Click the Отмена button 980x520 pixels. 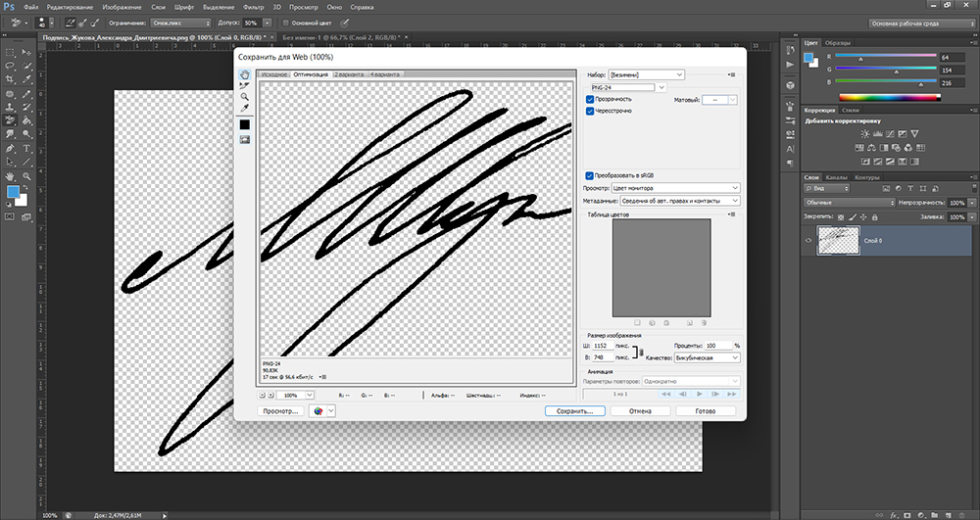point(641,411)
